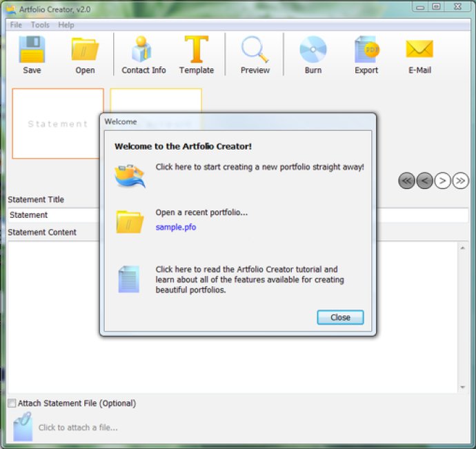This screenshot has width=476, height=449.
Task: Open the Tools menu
Action: (40, 25)
